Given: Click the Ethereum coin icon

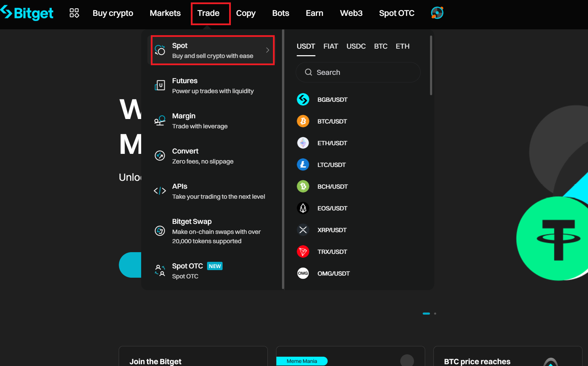Looking at the screenshot, I should coord(303,143).
